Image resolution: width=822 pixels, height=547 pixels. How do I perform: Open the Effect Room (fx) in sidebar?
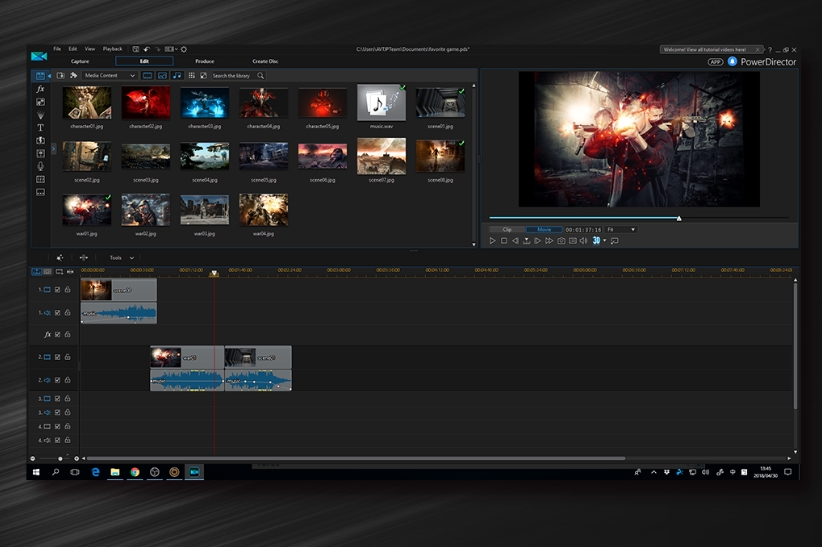40,89
